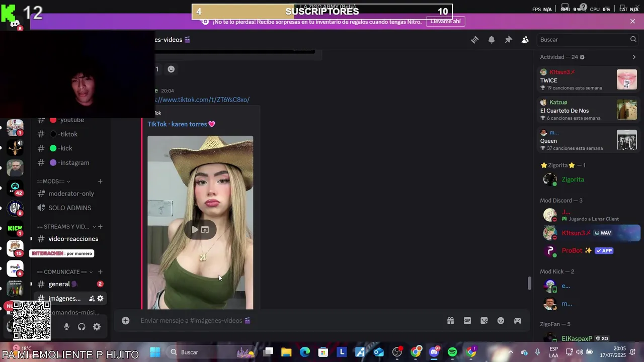
Task: Play the embedded TikTok video
Action: (195, 230)
